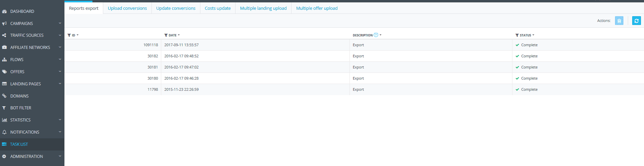Expand the Statistics sidebar chevron

(x=60, y=120)
